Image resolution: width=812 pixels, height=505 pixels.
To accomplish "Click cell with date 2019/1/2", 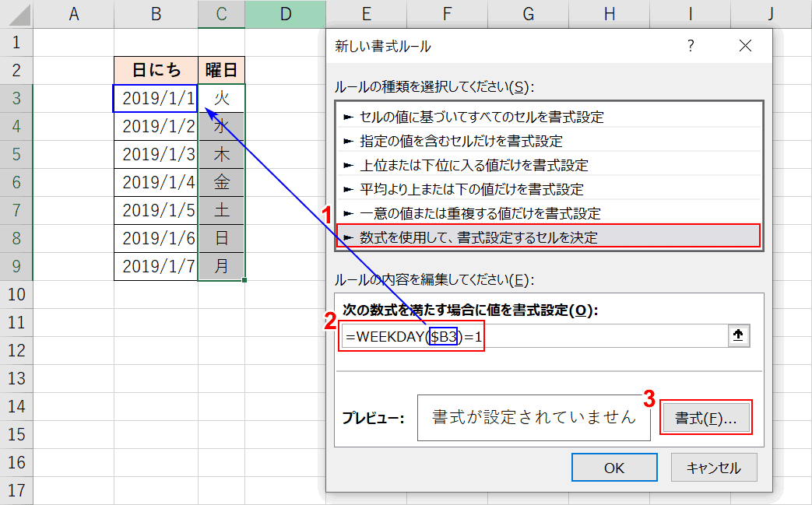I will tap(156, 126).
